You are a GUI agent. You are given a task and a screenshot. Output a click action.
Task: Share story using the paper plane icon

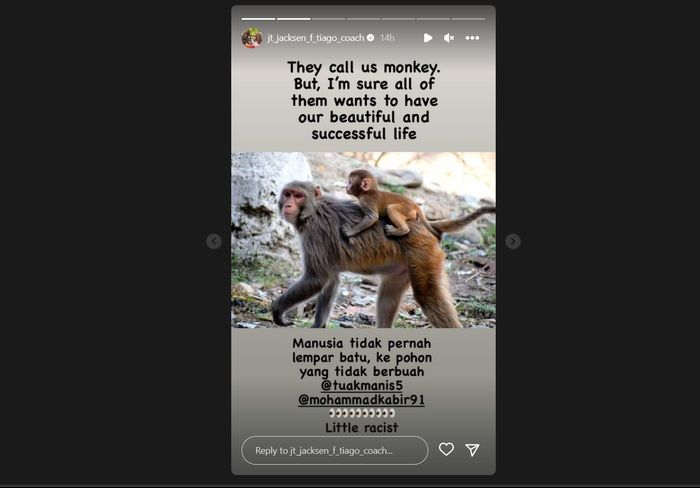point(472,450)
